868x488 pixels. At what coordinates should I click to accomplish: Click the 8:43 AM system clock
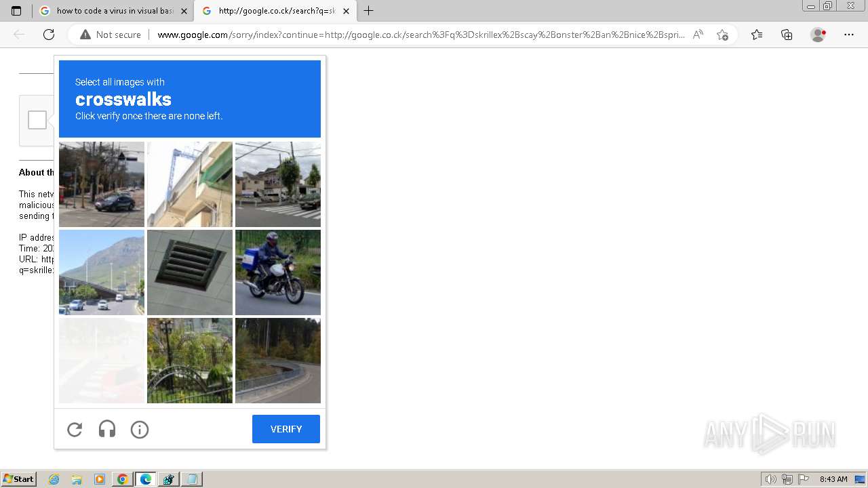[x=833, y=479]
